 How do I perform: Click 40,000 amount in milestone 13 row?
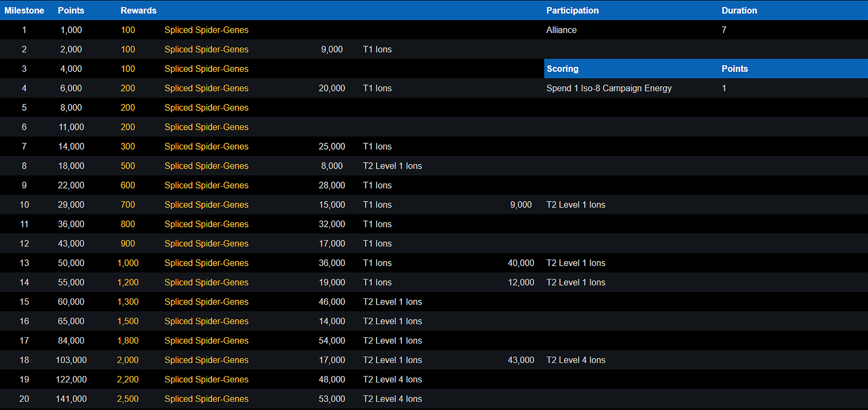(x=521, y=263)
